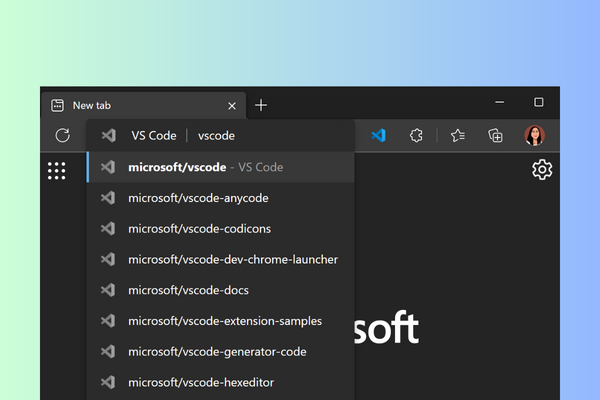
Task: Click the New tab page icon on tab
Action: tap(57, 105)
